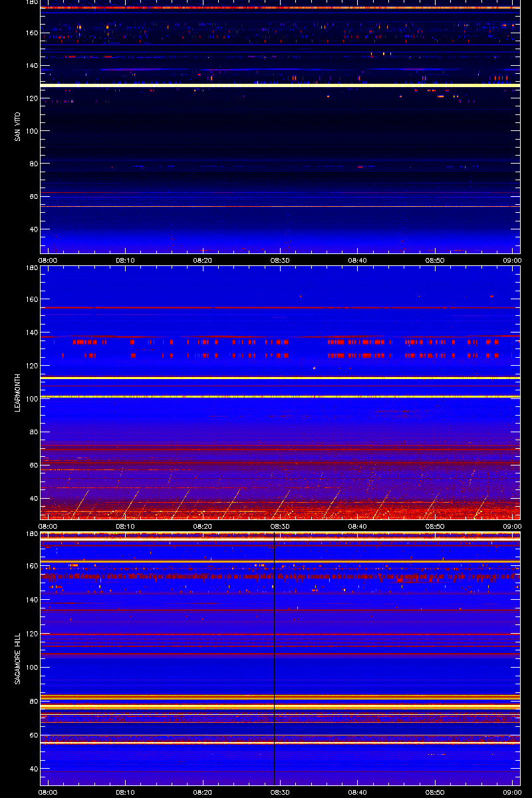
Task: Choose the 140 tick on Sagamore Hill axis
Action: tap(33, 600)
